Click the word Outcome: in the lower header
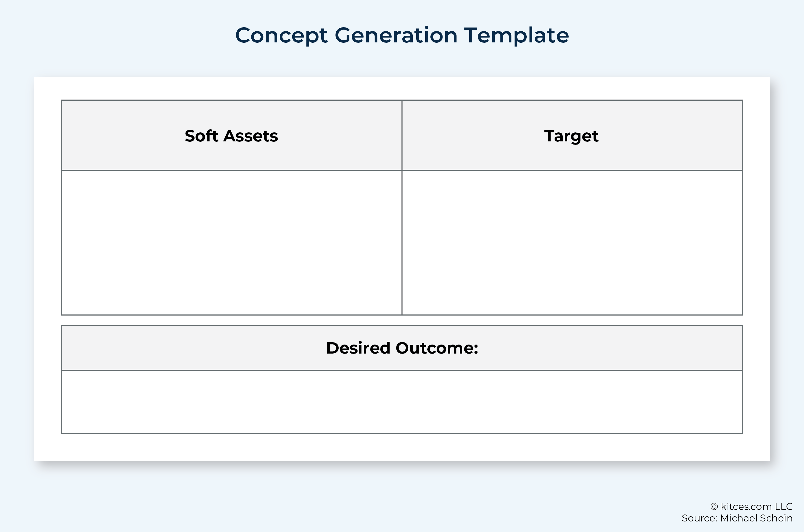This screenshot has width=804, height=532. click(x=437, y=348)
